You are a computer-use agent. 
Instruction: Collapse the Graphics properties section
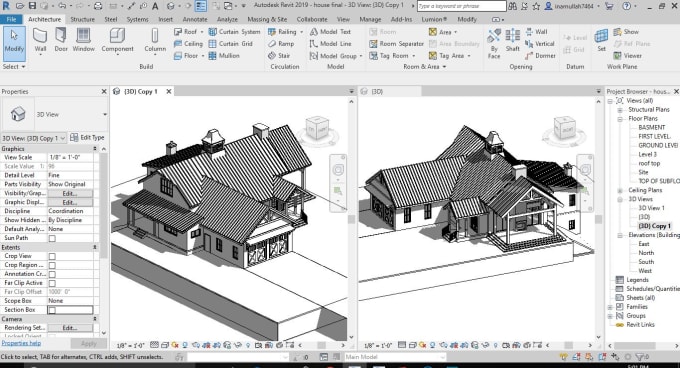point(95,149)
